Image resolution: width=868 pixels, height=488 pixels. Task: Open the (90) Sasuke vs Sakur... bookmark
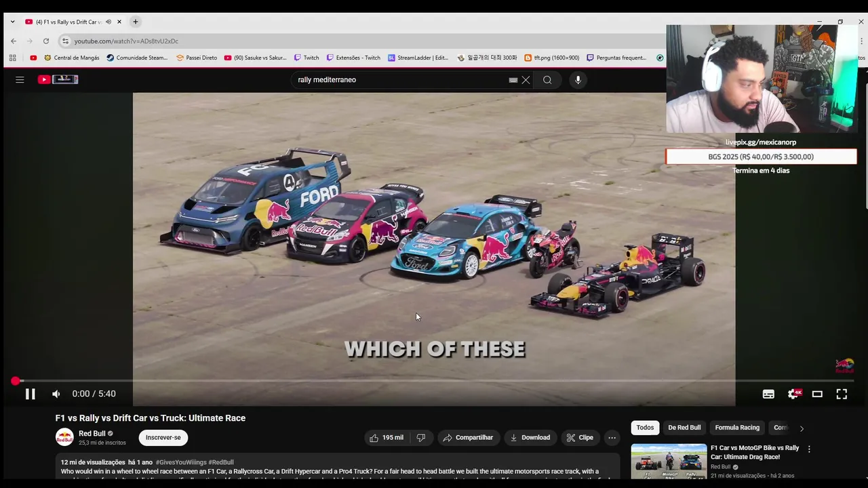click(x=256, y=58)
